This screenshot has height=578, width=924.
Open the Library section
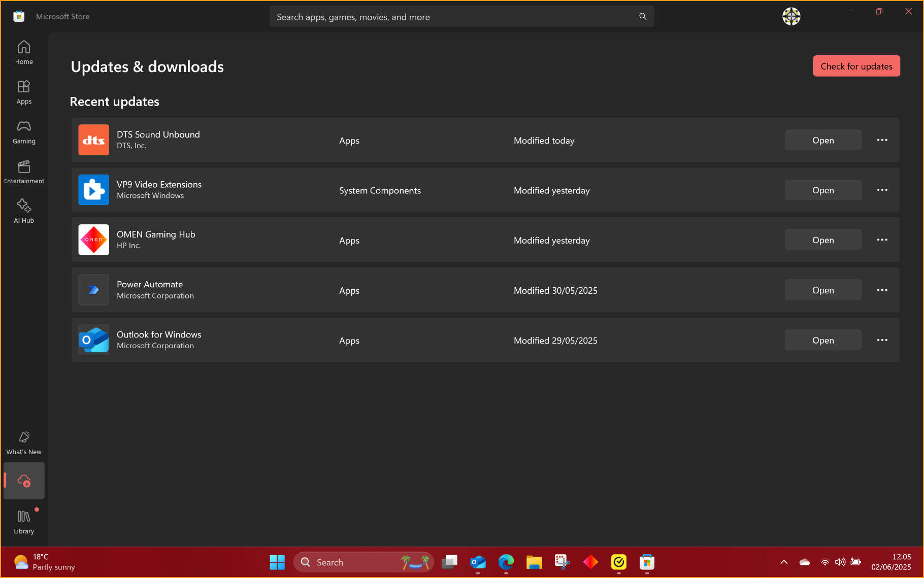(24, 522)
